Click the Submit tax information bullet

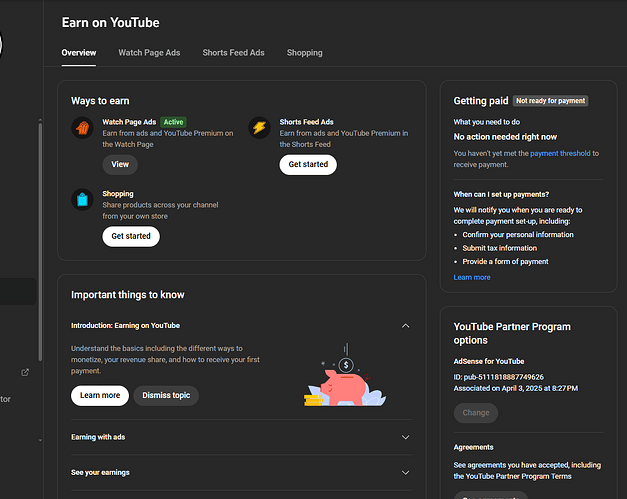pyautogui.click(x=500, y=248)
